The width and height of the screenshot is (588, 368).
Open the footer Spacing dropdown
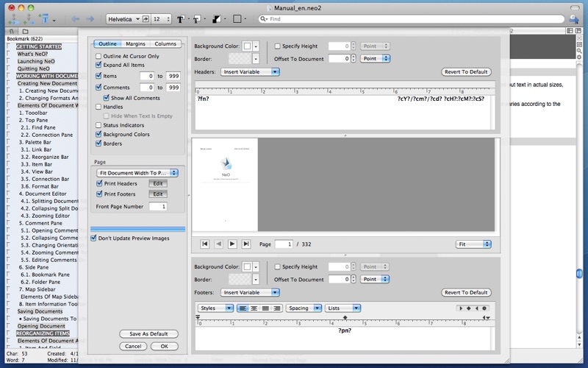pos(304,308)
